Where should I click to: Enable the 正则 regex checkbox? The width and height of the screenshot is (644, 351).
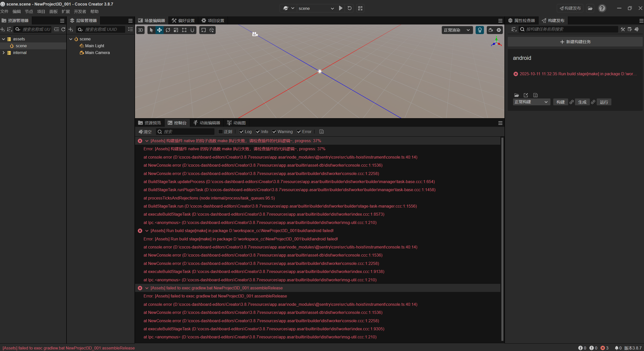click(220, 132)
